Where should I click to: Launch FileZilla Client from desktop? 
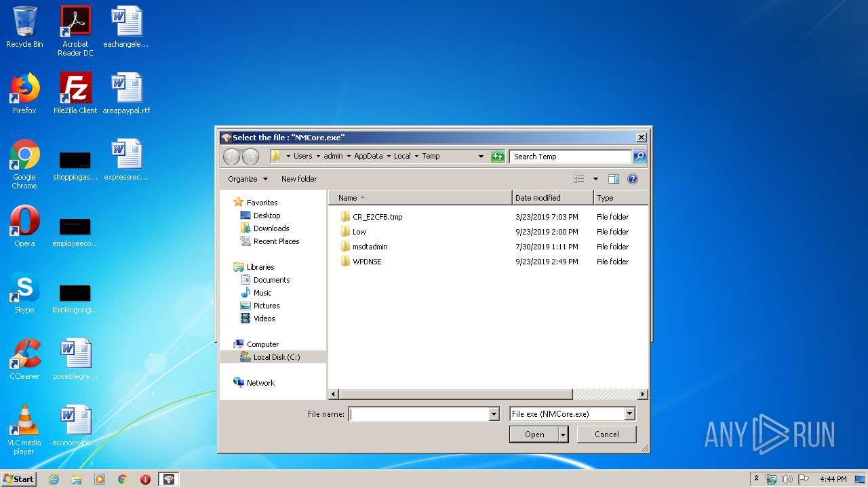(x=75, y=94)
